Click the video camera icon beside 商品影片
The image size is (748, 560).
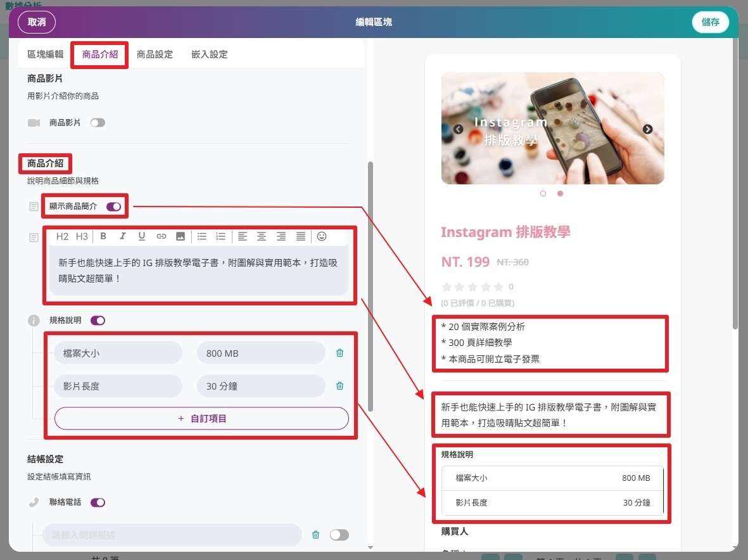[34, 123]
